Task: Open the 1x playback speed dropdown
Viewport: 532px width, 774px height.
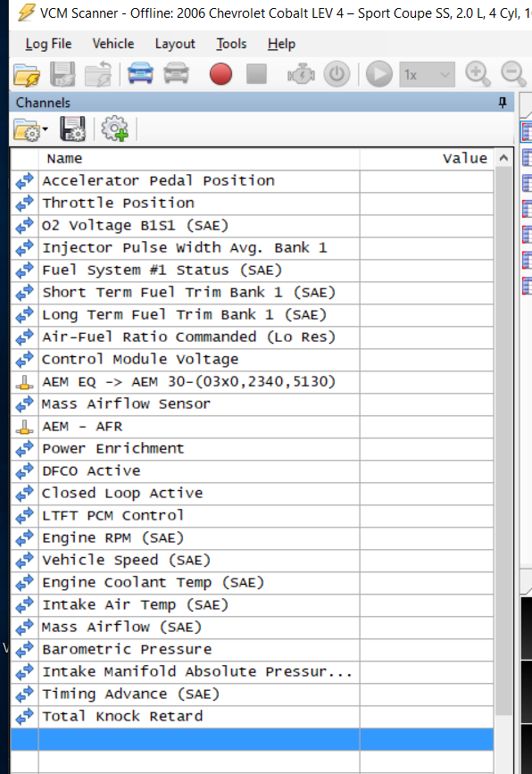Action: (427, 75)
